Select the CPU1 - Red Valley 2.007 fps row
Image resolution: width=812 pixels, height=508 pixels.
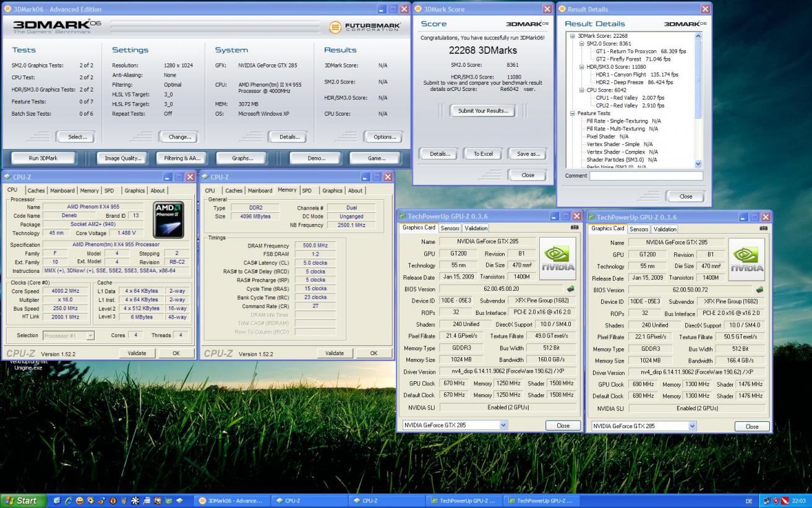[x=631, y=98]
